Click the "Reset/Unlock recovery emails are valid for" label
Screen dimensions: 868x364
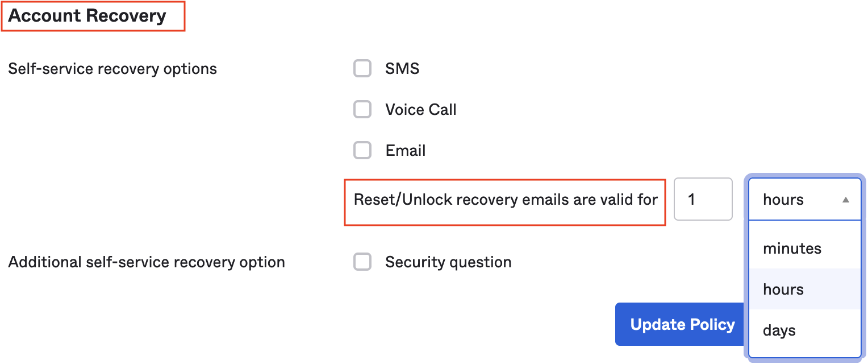pos(505,200)
